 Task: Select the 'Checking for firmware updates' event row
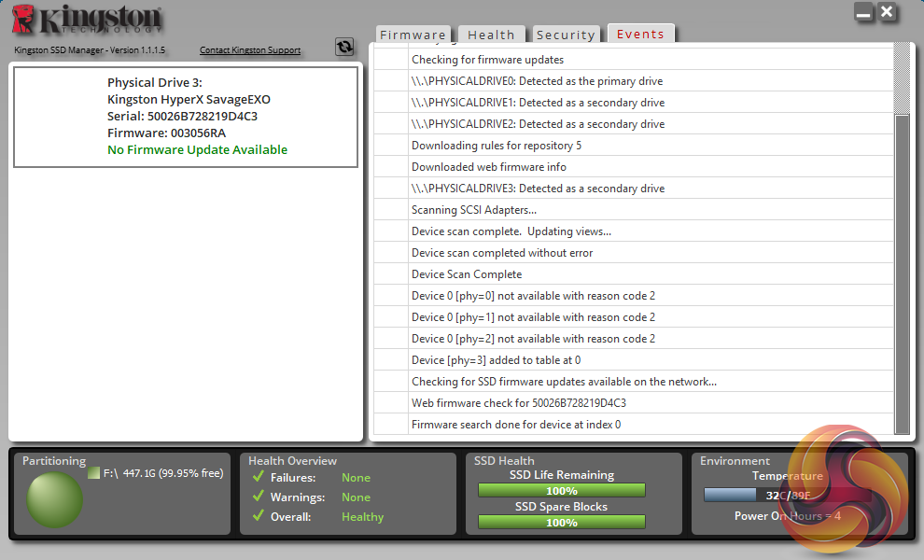coord(634,60)
